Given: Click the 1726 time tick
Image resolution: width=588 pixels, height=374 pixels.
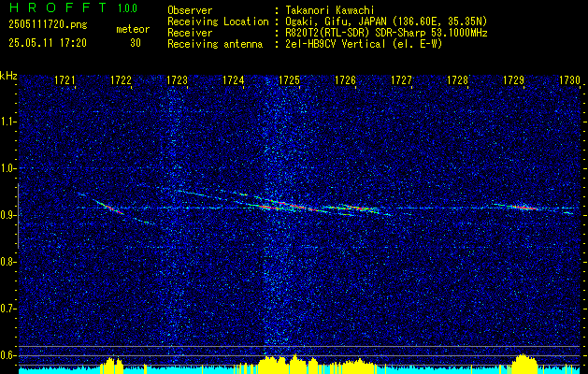Looking at the screenshot, I should click(345, 79).
